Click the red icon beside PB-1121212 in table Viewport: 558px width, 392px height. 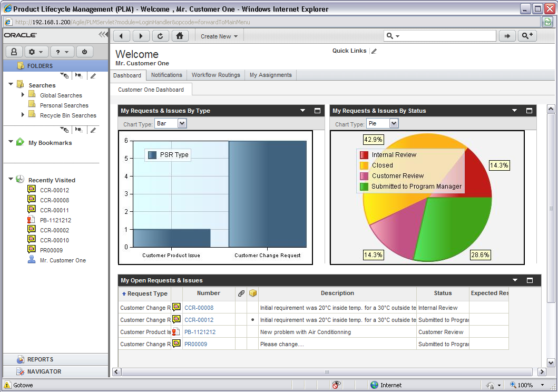click(x=176, y=331)
